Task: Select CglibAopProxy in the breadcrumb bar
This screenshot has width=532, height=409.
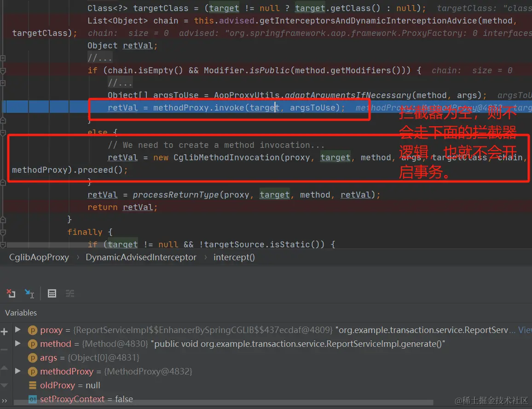Action: [x=39, y=257]
